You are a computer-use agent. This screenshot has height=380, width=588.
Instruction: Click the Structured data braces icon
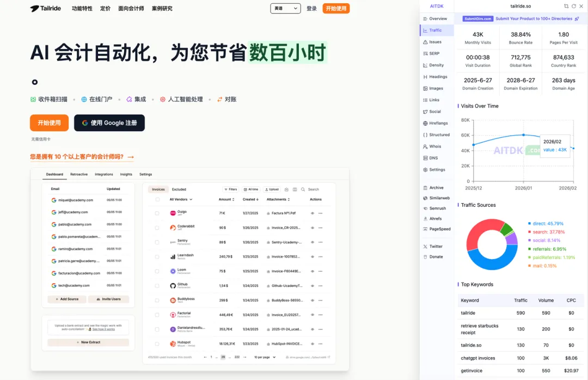[x=425, y=134]
